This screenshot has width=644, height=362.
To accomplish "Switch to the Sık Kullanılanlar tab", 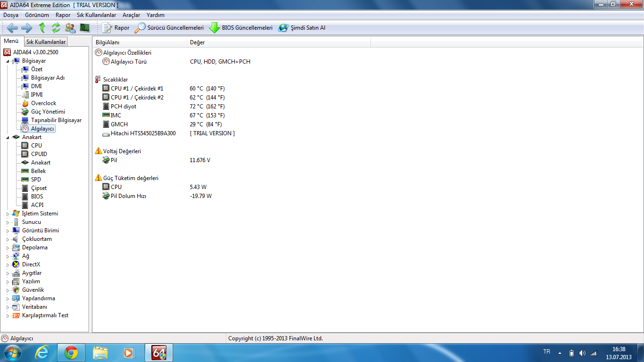I will (46, 42).
